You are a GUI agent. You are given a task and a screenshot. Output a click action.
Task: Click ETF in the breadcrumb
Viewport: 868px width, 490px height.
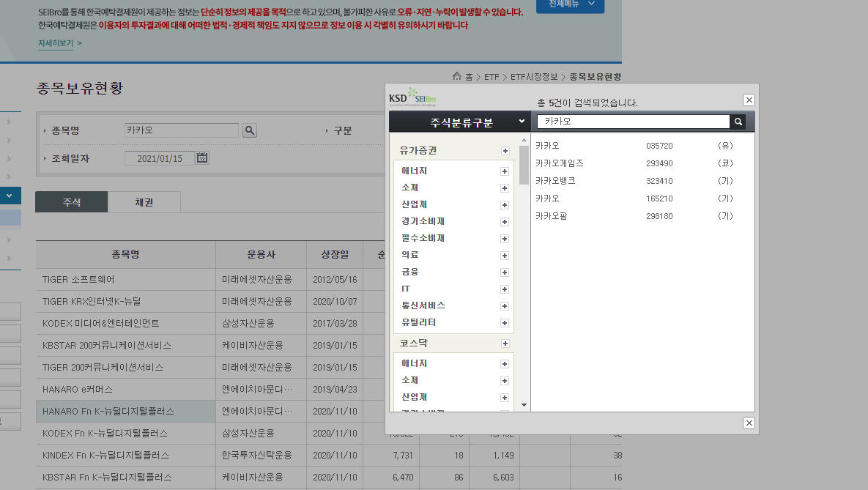[x=492, y=77]
